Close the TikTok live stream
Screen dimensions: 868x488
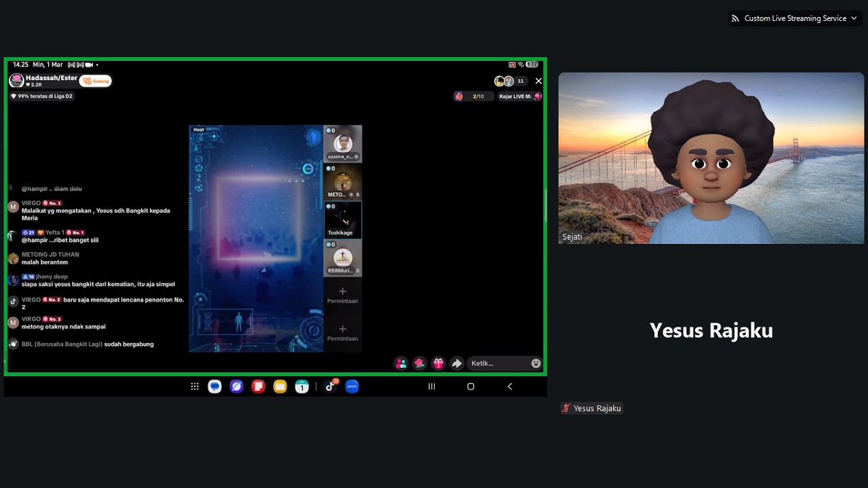(x=538, y=81)
